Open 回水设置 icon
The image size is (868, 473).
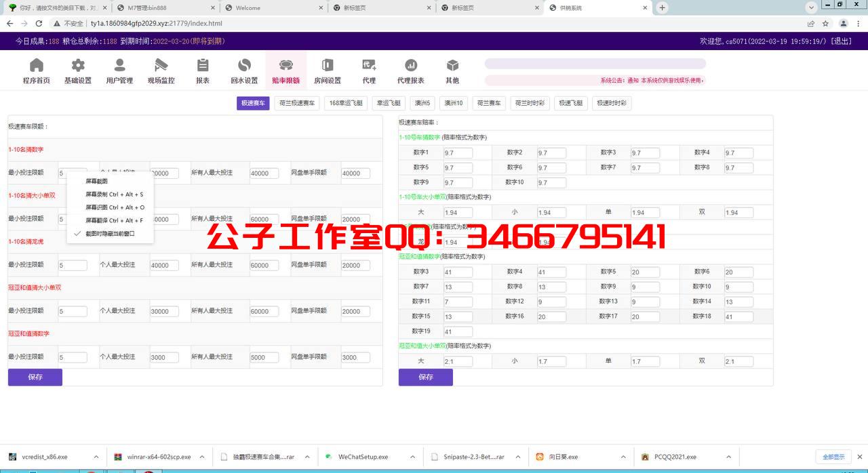[x=244, y=65]
